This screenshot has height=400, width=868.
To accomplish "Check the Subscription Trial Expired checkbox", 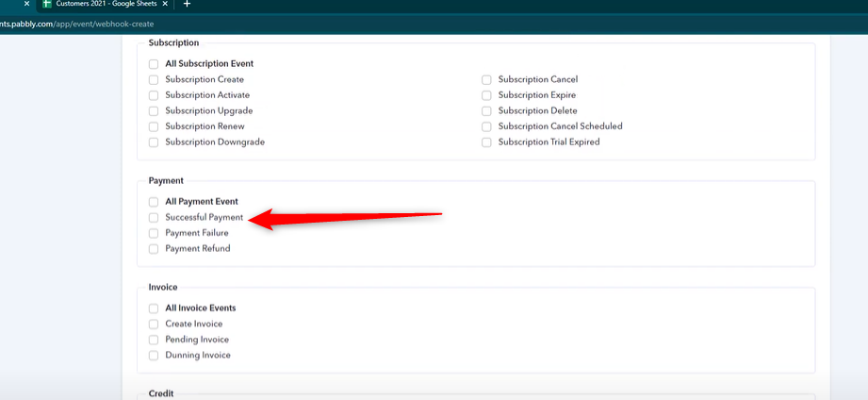I will 486,142.
